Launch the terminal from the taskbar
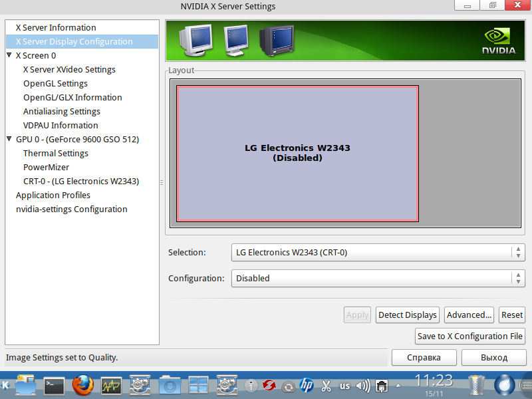Screen dimensions: 532x399 [54, 386]
